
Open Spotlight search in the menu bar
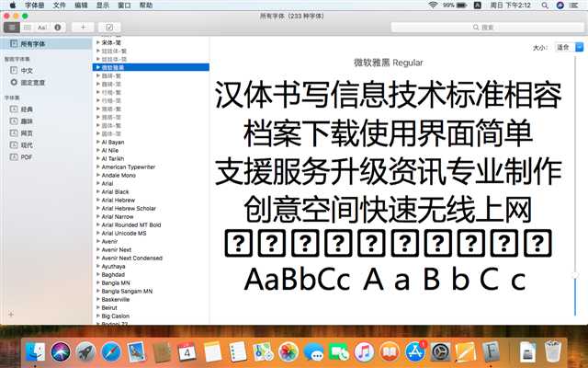tap(545, 6)
